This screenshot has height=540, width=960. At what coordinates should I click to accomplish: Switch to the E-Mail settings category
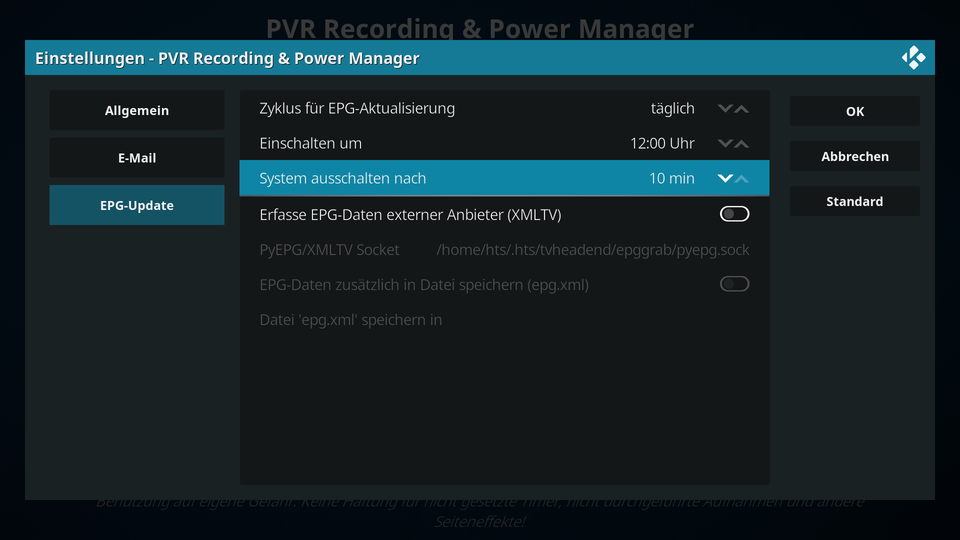137,158
